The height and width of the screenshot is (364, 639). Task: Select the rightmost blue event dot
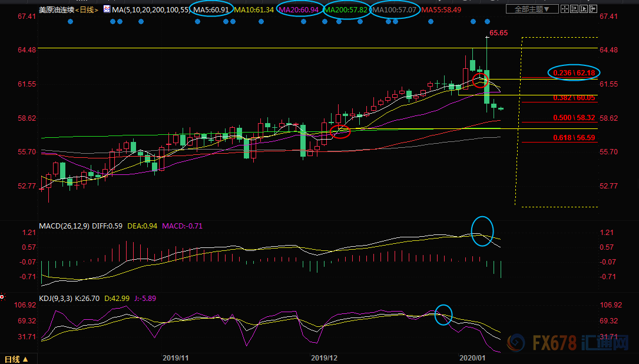coord(487,21)
